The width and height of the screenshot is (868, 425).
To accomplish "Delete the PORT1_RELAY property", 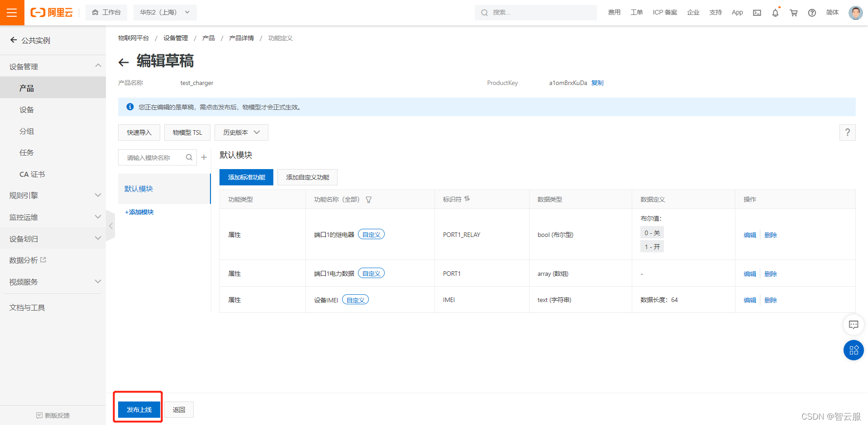I will click(771, 235).
